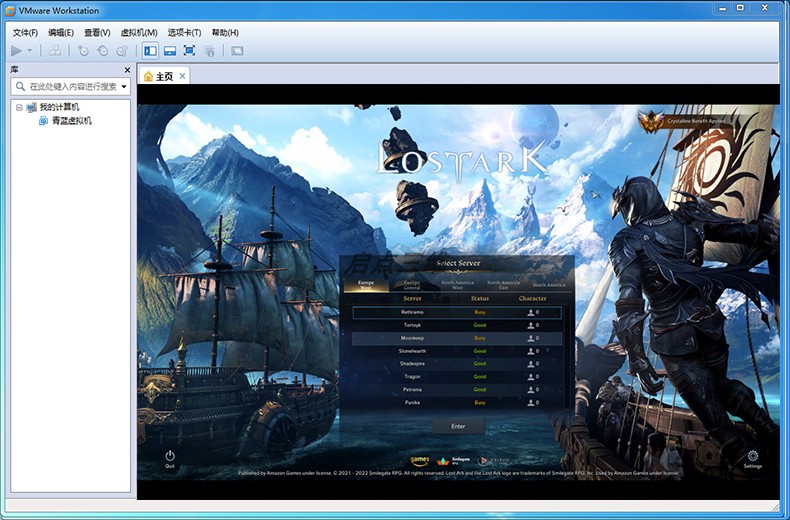790x520 pixels.
Task: Select 我的计算机 in the library tree
Action: tap(59, 107)
